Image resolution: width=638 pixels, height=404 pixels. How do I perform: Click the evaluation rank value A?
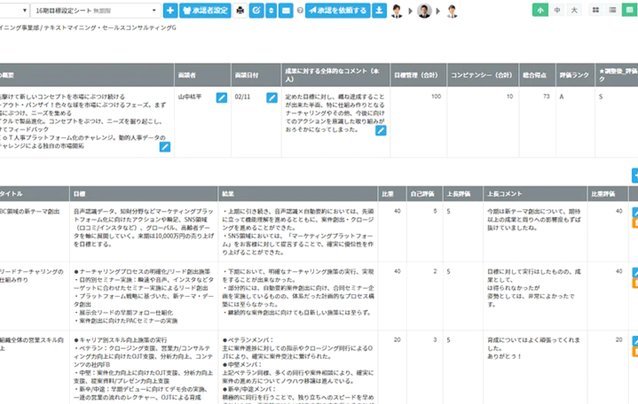coord(562,96)
